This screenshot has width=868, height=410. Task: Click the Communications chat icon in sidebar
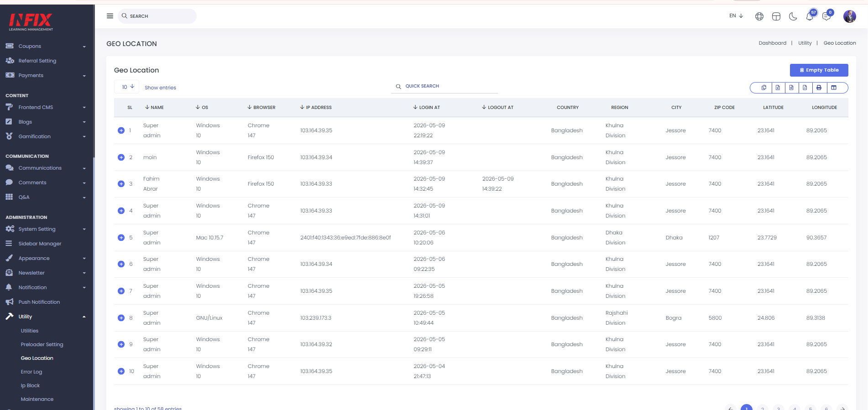click(x=9, y=168)
